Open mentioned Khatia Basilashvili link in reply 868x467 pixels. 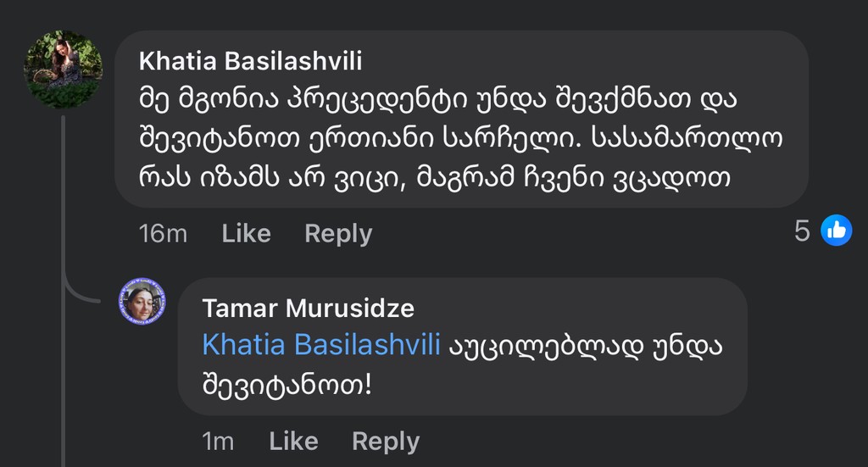(320, 344)
